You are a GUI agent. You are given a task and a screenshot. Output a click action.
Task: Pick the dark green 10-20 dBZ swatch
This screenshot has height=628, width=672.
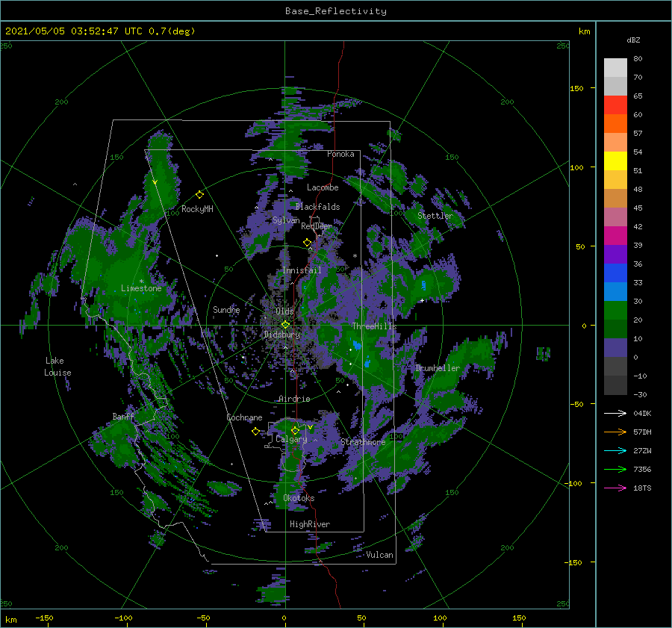point(615,329)
